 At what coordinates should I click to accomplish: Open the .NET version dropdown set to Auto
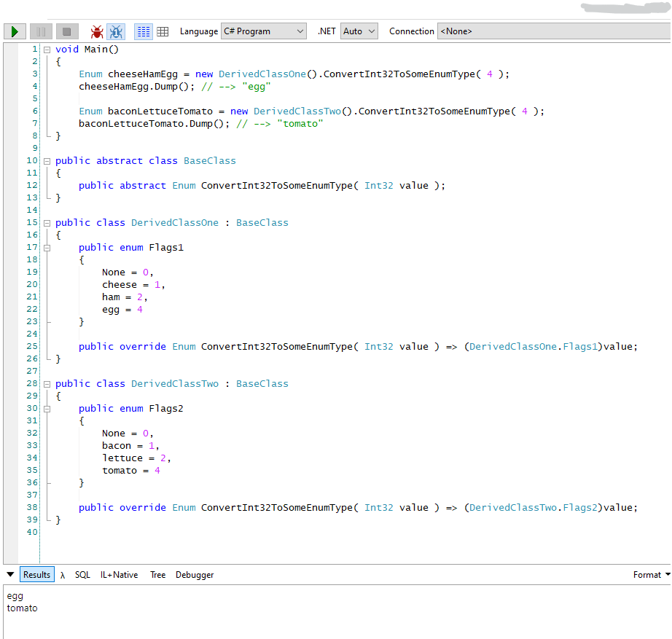(359, 31)
